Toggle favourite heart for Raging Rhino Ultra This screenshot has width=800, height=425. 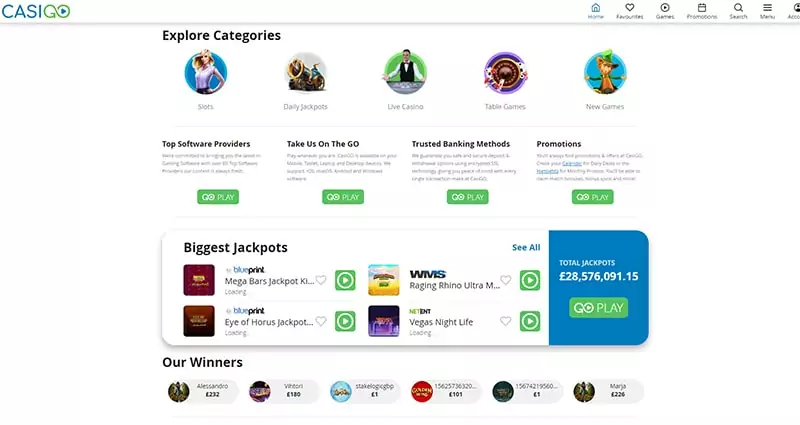(x=505, y=280)
